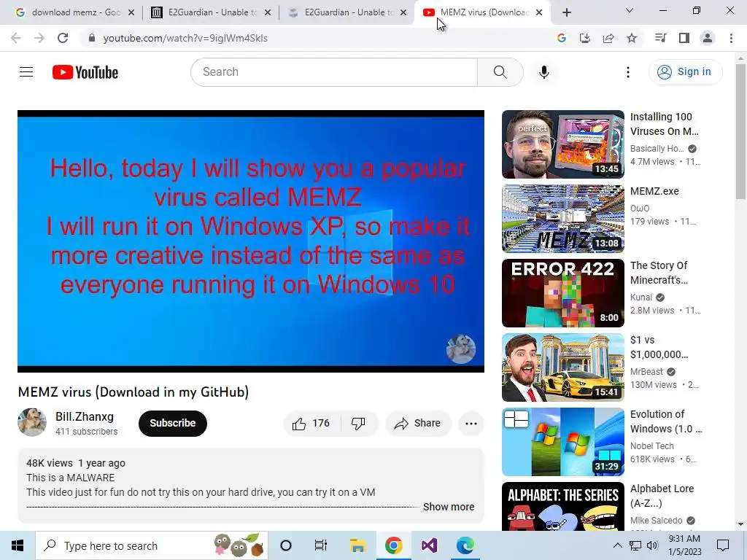747x560 pixels.
Task: Open 'MEMZ.exe' video title link
Action: pos(654,191)
